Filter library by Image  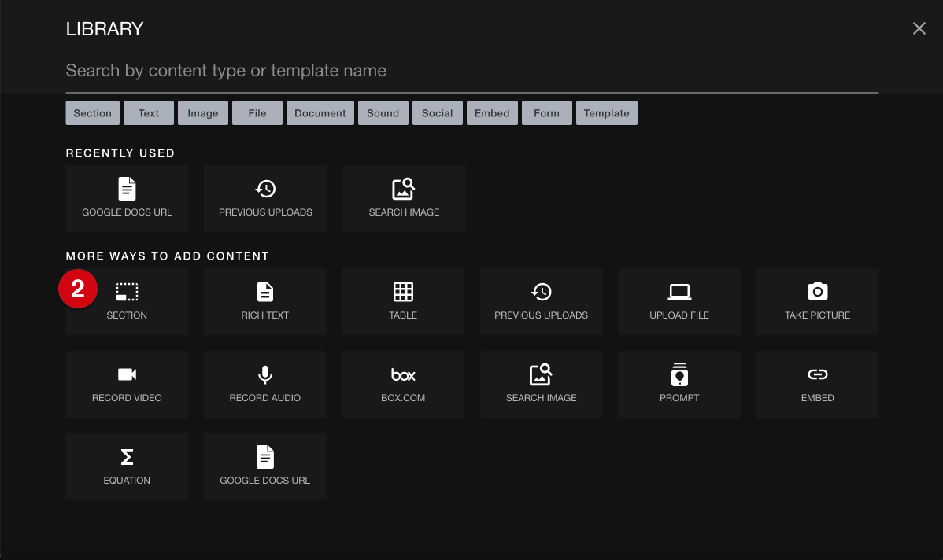point(202,113)
